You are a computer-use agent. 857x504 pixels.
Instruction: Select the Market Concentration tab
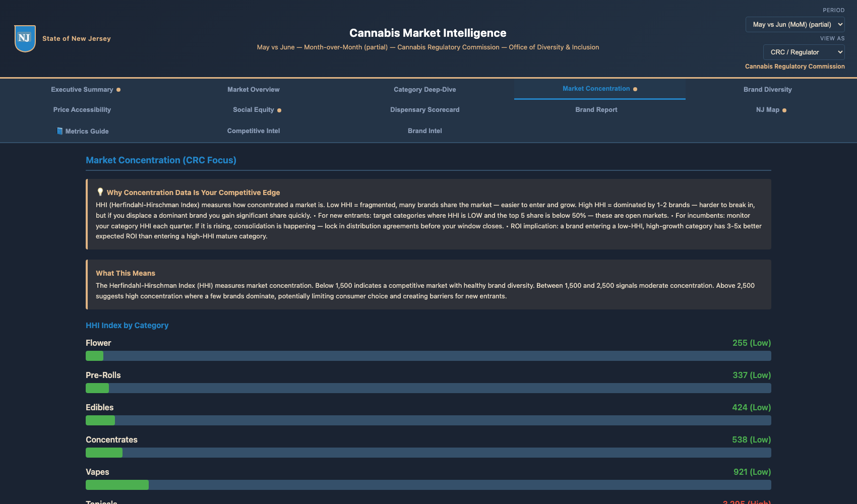(600, 89)
